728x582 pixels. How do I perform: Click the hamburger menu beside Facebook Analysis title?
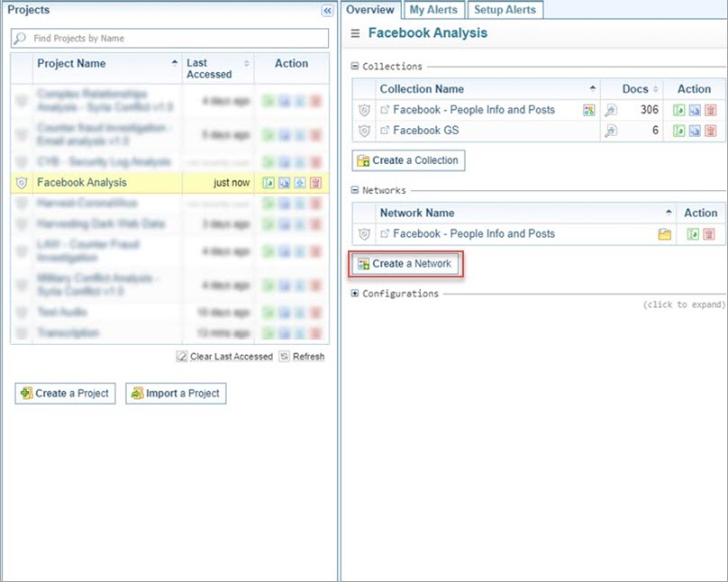pos(355,33)
